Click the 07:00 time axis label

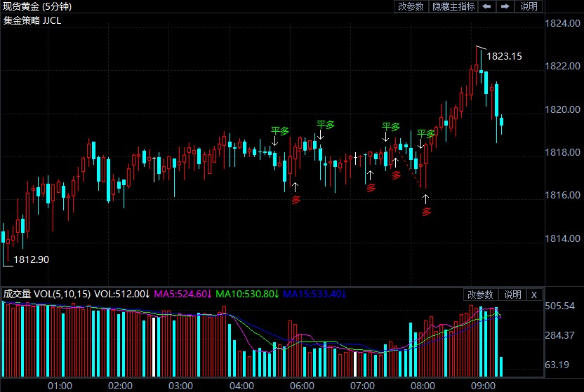click(x=362, y=386)
